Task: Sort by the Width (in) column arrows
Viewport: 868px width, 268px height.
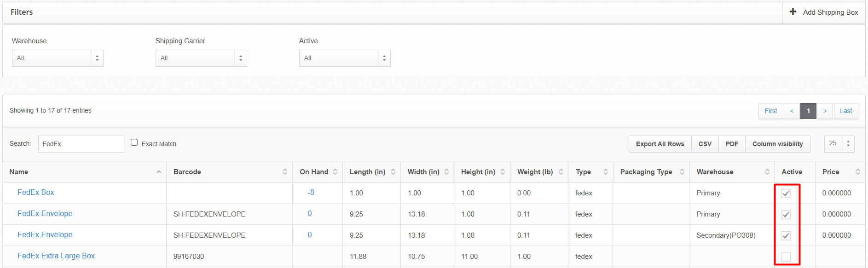Action: click(446, 172)
